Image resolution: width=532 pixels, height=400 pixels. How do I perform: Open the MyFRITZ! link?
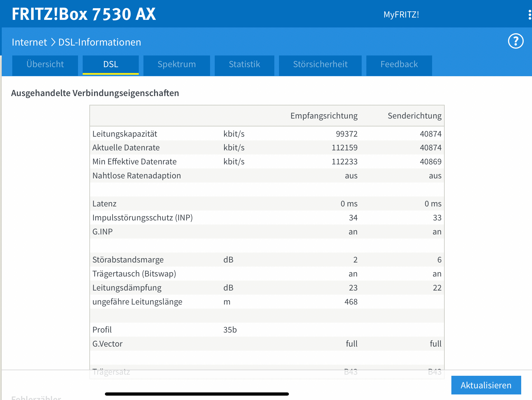[x=401, y=15]
